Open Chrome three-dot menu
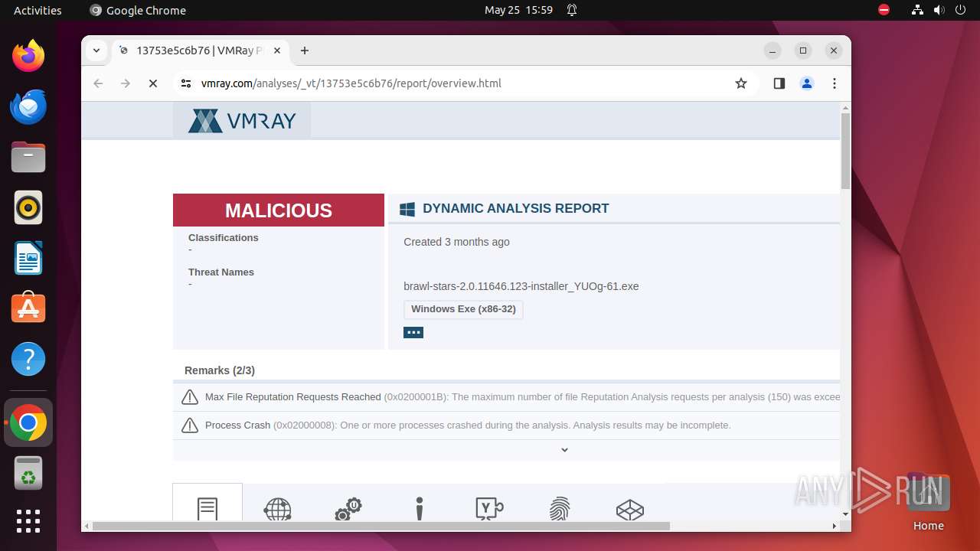 835,83
